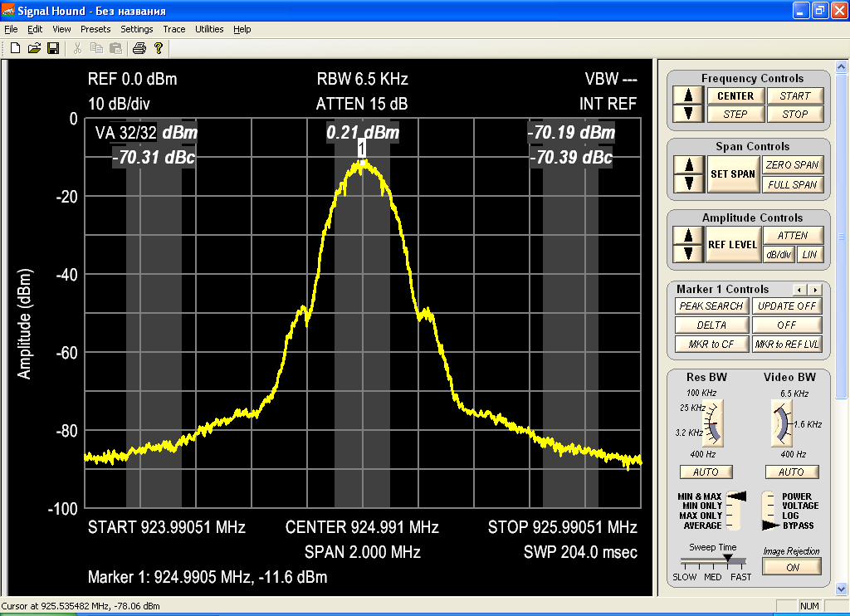Click the Copy toolbar icon
This screenshot has height=616, width=850.
[x=96, y=48]
